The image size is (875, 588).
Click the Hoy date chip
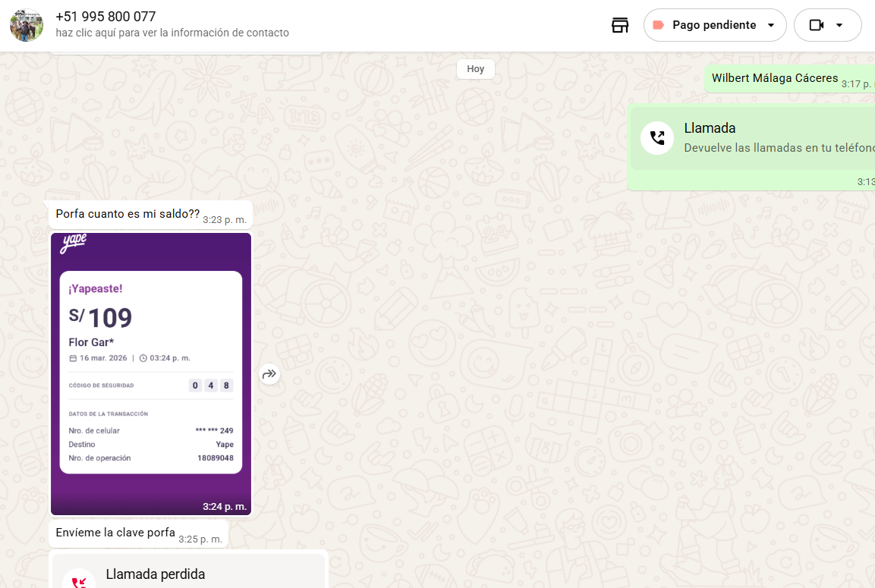pyautogui.click(x=476, y=69)
